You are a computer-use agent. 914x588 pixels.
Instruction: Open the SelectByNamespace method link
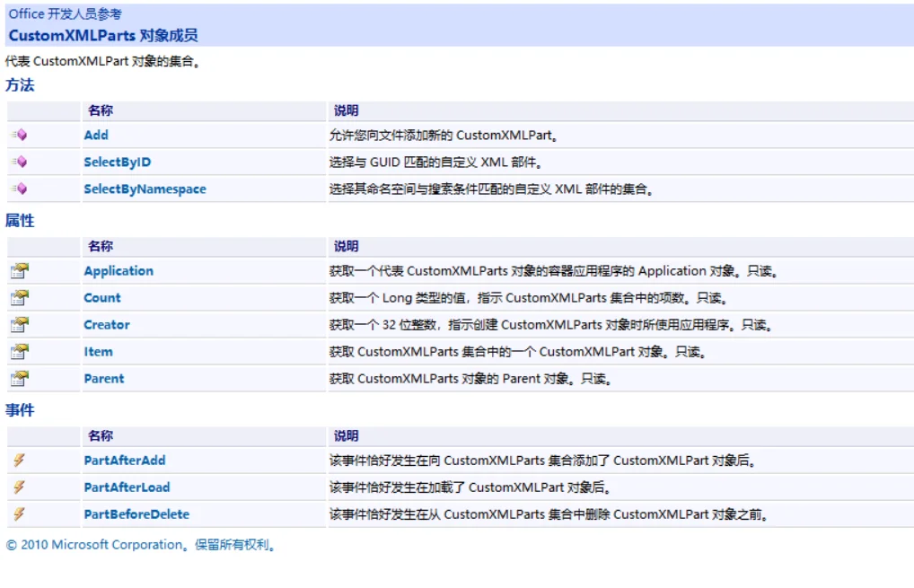(145, 189)
